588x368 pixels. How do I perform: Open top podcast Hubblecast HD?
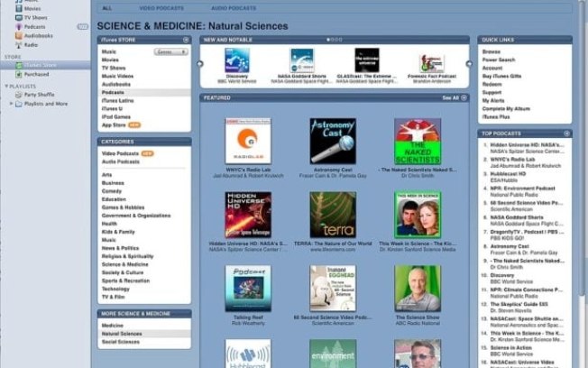click(508, 174)
